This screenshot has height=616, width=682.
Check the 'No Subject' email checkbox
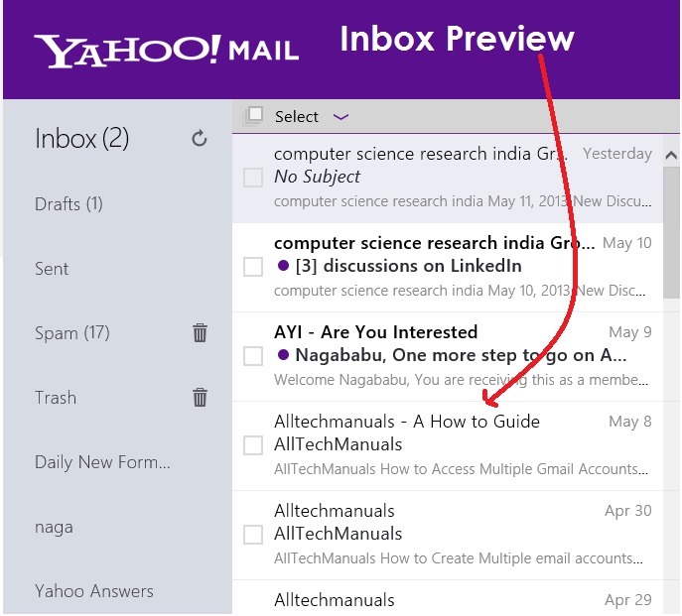pyautogui.click(x=253, y=178)
